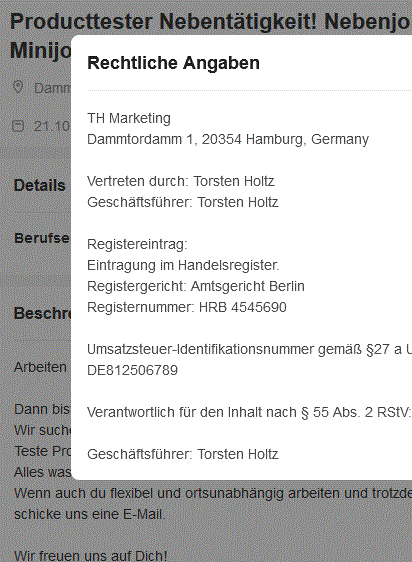Click the Umsatzsteuer-Identifikationsnummer line
Image resolution: width=412 pixels, height=562 pixels.
point(250,349)
